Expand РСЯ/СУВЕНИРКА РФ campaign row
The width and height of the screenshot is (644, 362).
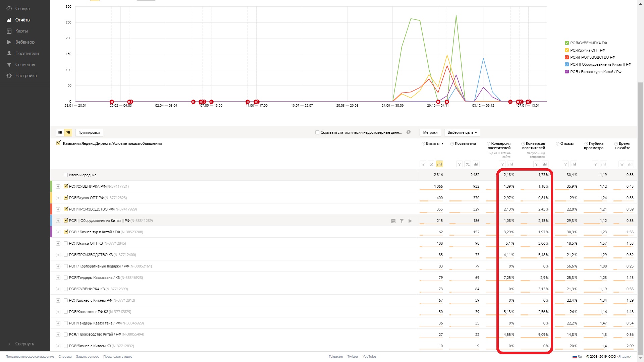(x=58, y=186)
